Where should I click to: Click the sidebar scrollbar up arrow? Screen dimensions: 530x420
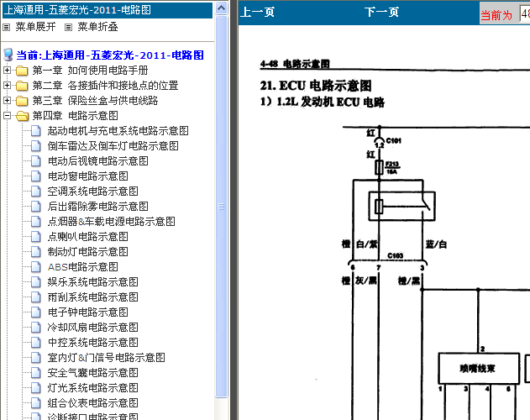coord(222,8)
